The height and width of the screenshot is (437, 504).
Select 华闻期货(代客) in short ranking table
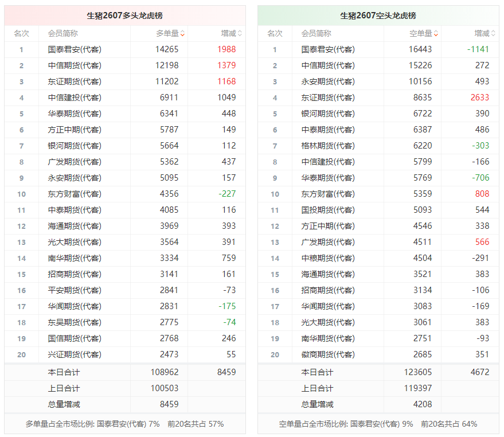328,306
